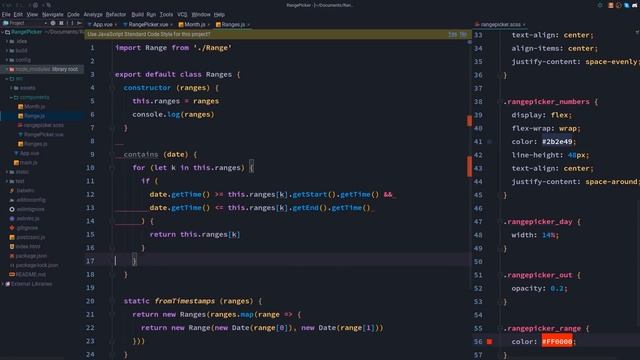640x360 pixels.
Task: Click the error stripe marker near line 10
Action: 469,166
